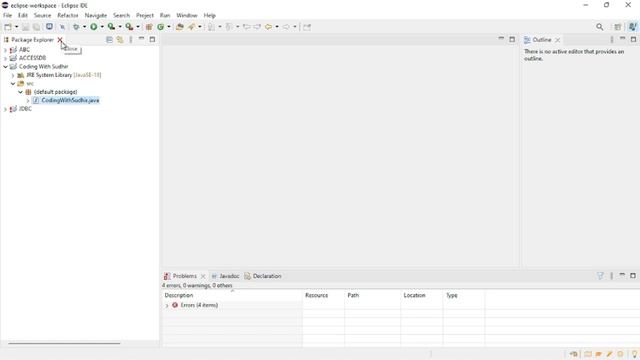The image size is (640, 360).
Task: Select the ACCESSDB project
Action: click(x=32, y=58)
